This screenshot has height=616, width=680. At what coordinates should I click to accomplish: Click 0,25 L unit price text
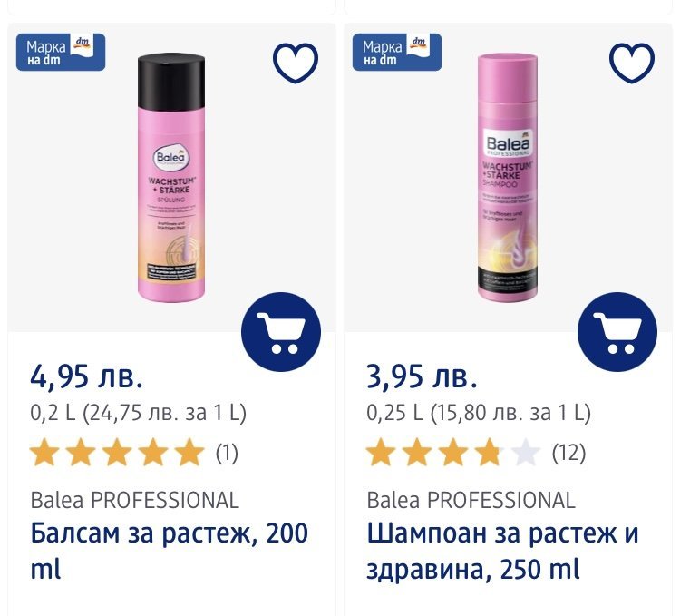pos(479,413)
